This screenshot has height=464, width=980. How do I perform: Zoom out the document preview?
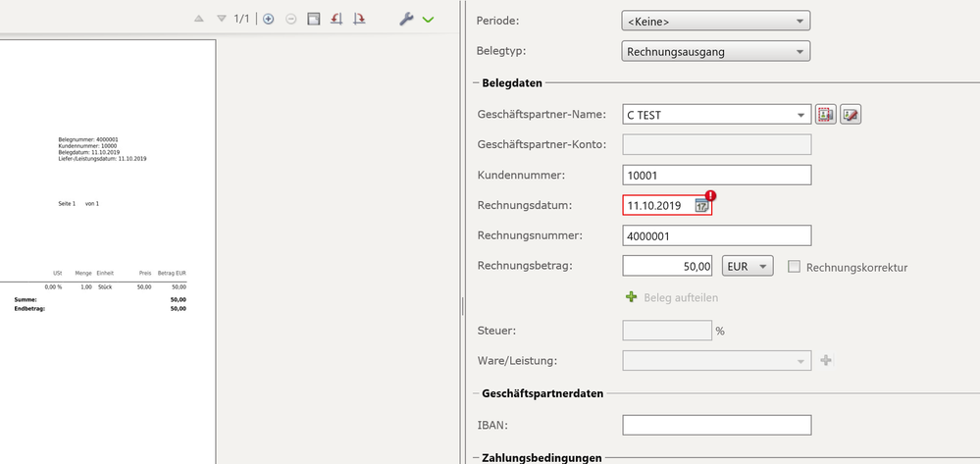coord(290,19)
